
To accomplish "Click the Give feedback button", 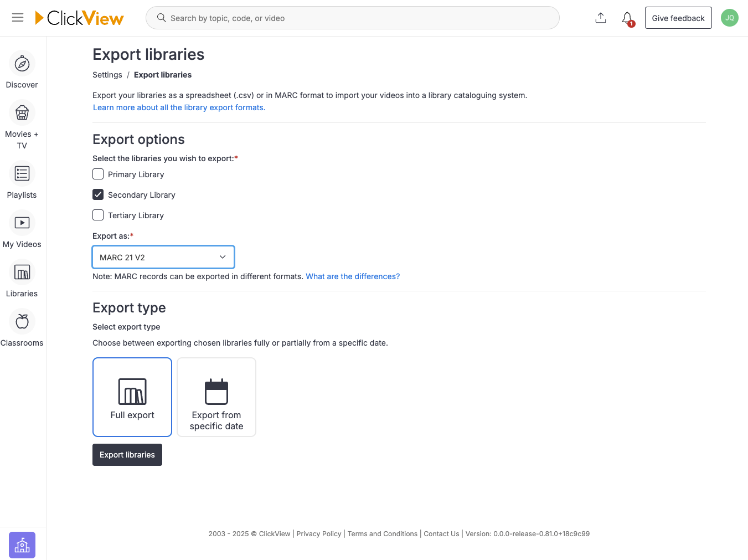I will [x=678, y=17].
